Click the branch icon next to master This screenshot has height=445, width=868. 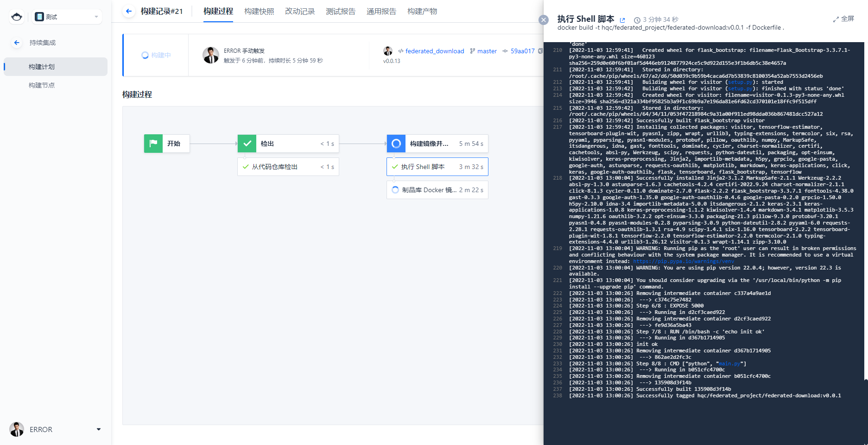[x=473, y=51]
